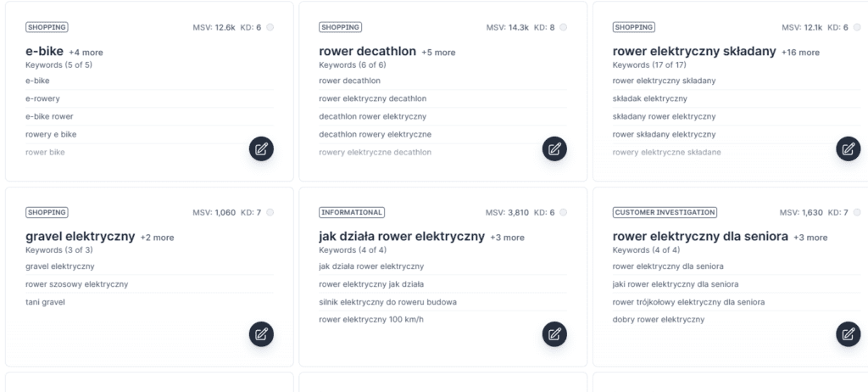Open keyword 'rower trójkołowy elektryczny dla seniora'
This screenshot has height=392, width=868.
(688, 302)
